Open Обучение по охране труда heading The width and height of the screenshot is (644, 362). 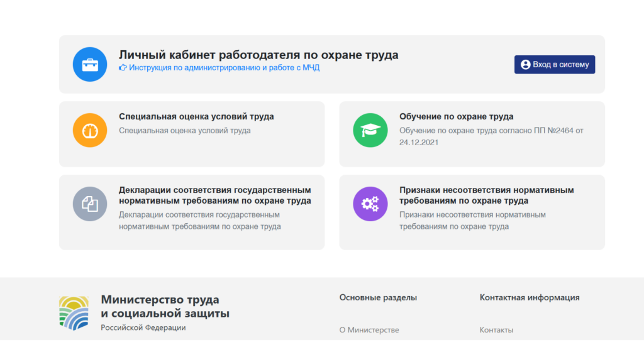[x=457, y=116]
